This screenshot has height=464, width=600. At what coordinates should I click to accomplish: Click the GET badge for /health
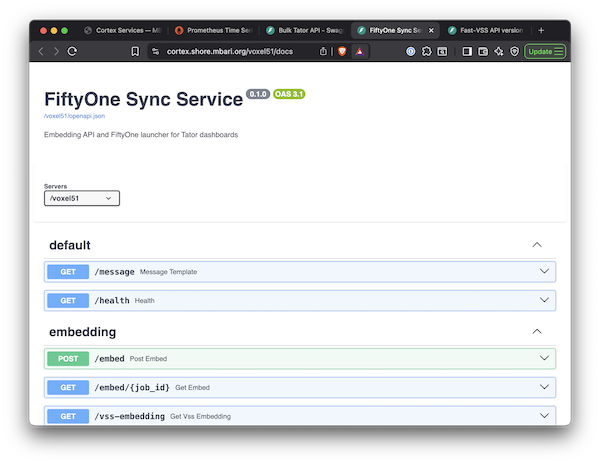(x=68, y=300)
